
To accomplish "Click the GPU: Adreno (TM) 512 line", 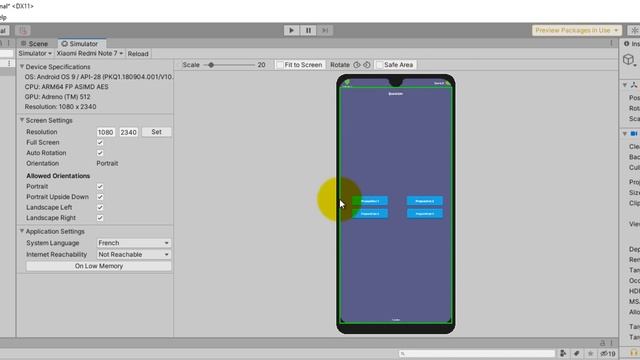I will click(x=58, y=97).
